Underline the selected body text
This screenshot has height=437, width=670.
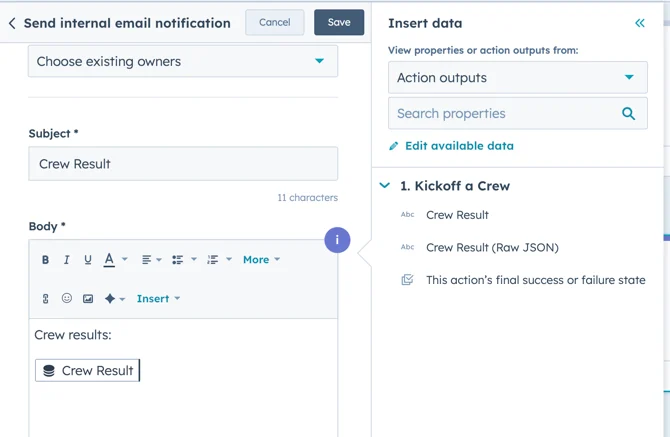(x=87, y=260)
